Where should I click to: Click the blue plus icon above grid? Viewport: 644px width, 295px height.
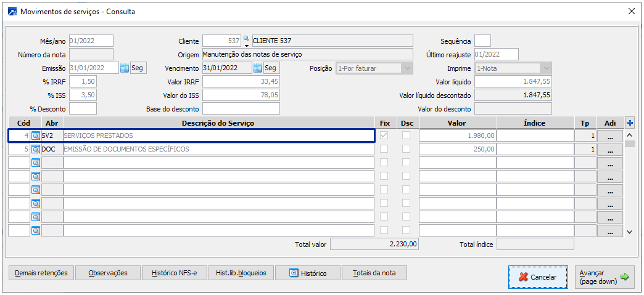[x=630, y=123]
